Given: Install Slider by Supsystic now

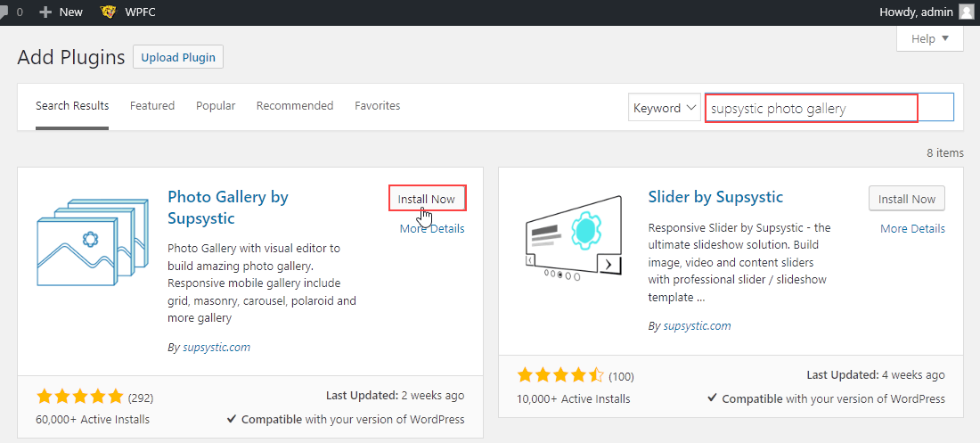Looking at the screenshot, I should (x=907, y=199).
